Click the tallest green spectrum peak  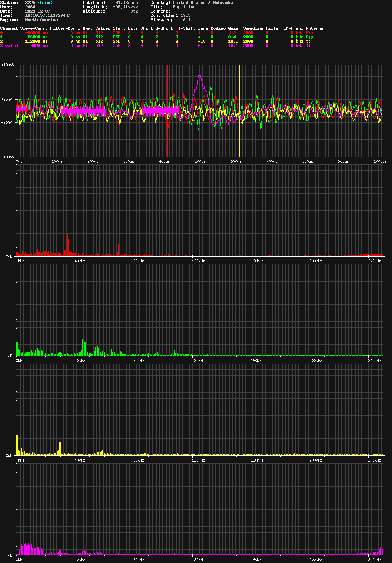(83, 347)
